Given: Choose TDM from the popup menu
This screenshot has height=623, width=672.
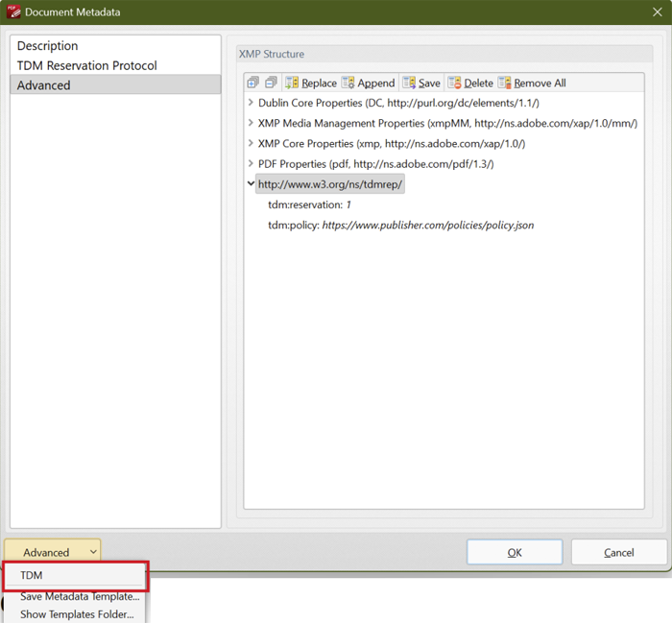Looking at the screenshot, I should (76, 575).
